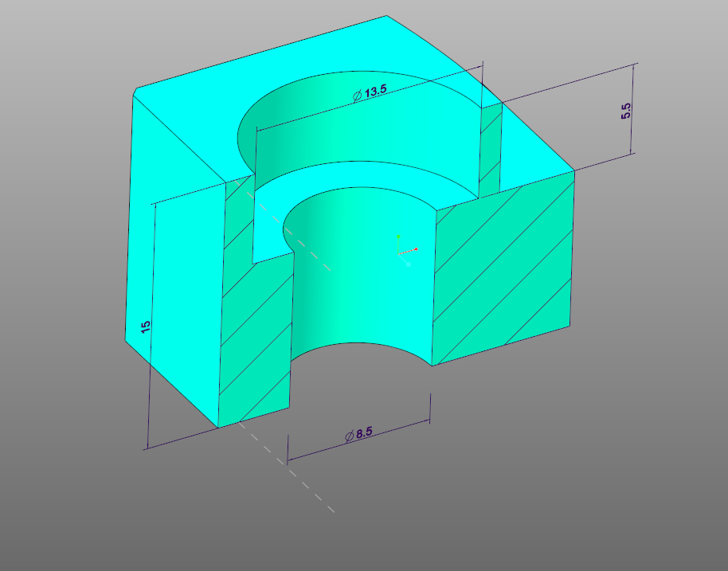This screenshot has height=571, width=728.
Task: Select the left hatched cross-section face
Action: click(x=255, y=319)
